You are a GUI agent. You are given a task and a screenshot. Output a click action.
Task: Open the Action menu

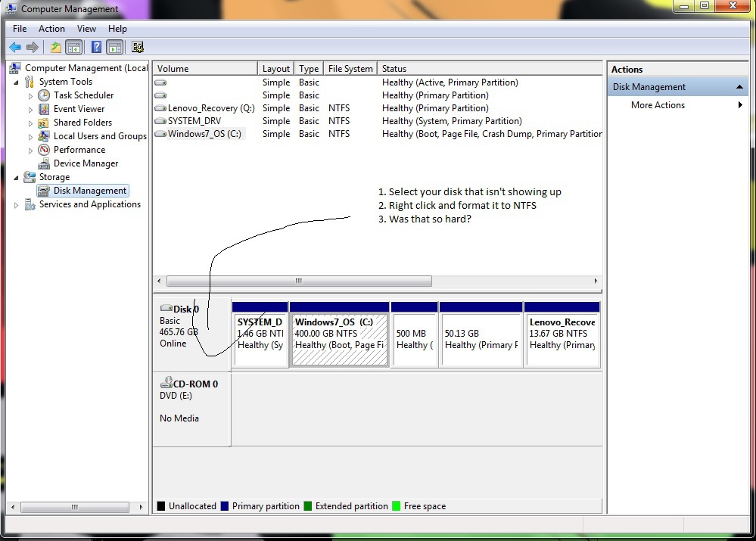pyautogui.click(x=51, y=29)
